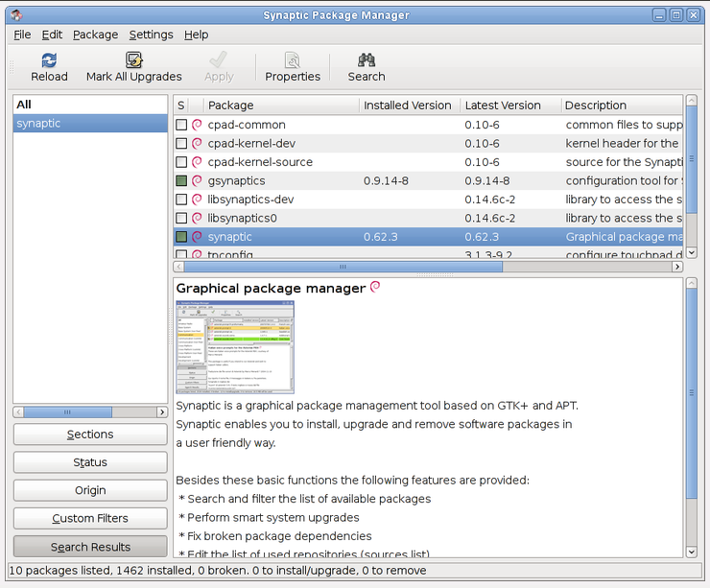Click Debian swirl icon beside synaptic package
Viewport: 710px width, 588px height.
pyautogui.click(x=197, y=237)
